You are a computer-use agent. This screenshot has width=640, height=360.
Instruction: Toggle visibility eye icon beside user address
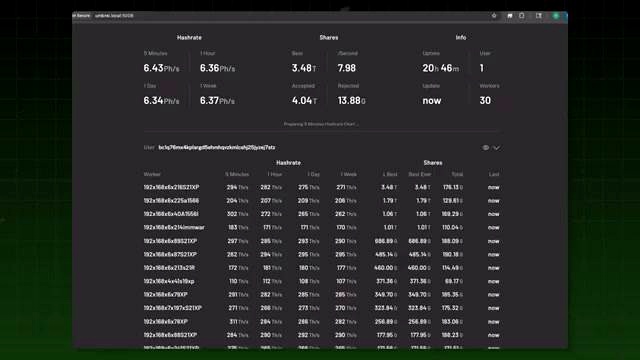pyautogui.click(x=485, y=148)
